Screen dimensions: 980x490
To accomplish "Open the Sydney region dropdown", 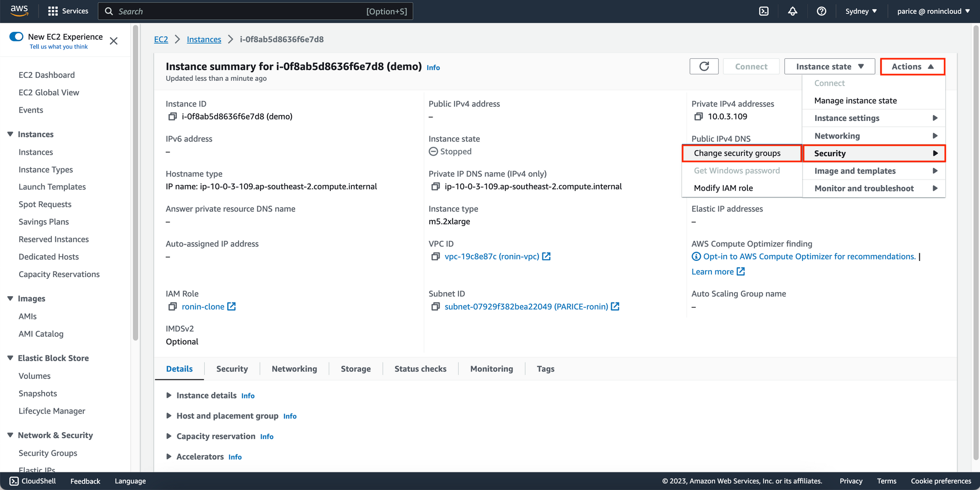I will [x=861, y=11].
